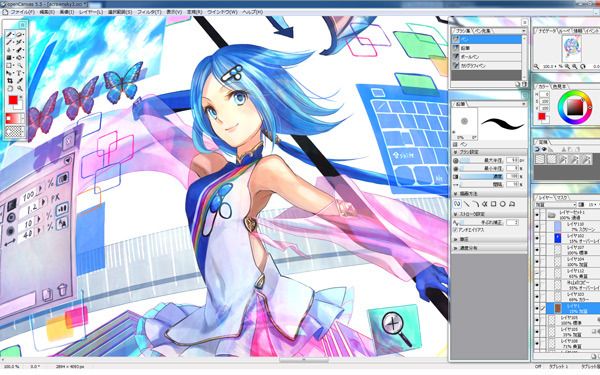Click Navigator zoom-out magnifier icon
The width and height of the screenshot is (600, 375).
point(567,67)
